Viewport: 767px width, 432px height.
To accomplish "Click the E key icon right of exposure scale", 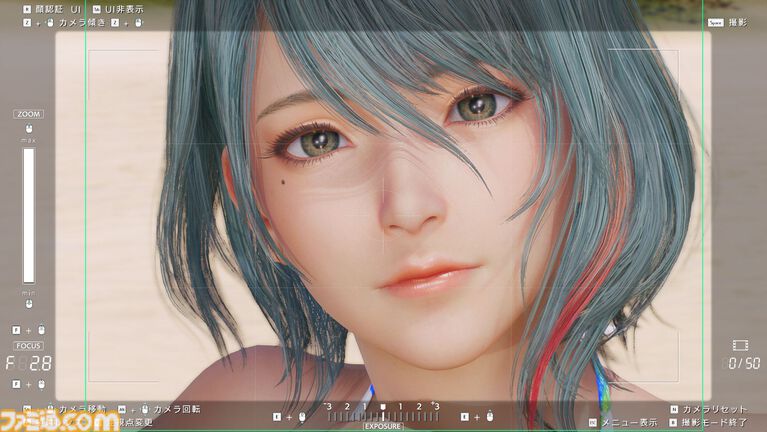I will pyautogui.click(x=464, y=417).
